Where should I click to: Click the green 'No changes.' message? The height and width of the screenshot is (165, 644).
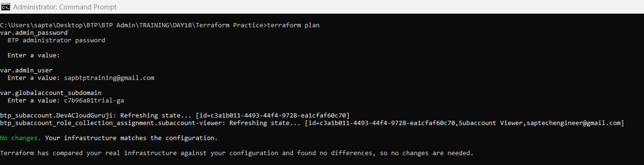(20, 138)
